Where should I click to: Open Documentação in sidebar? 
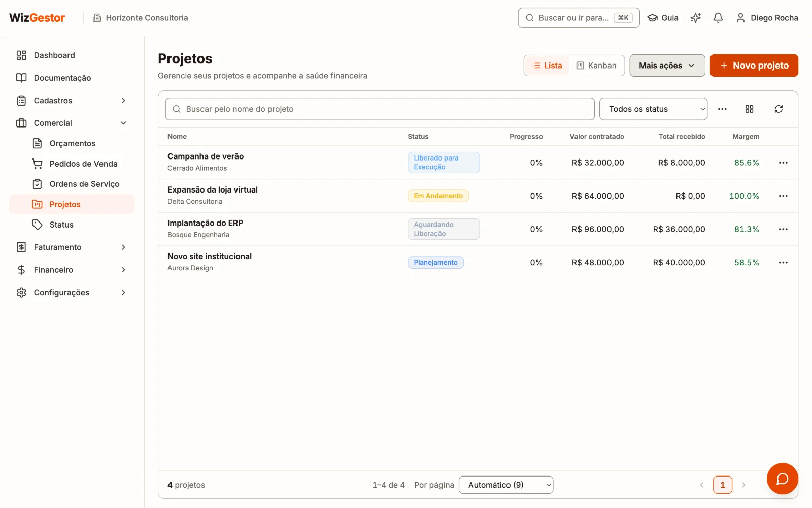(72, 78)
